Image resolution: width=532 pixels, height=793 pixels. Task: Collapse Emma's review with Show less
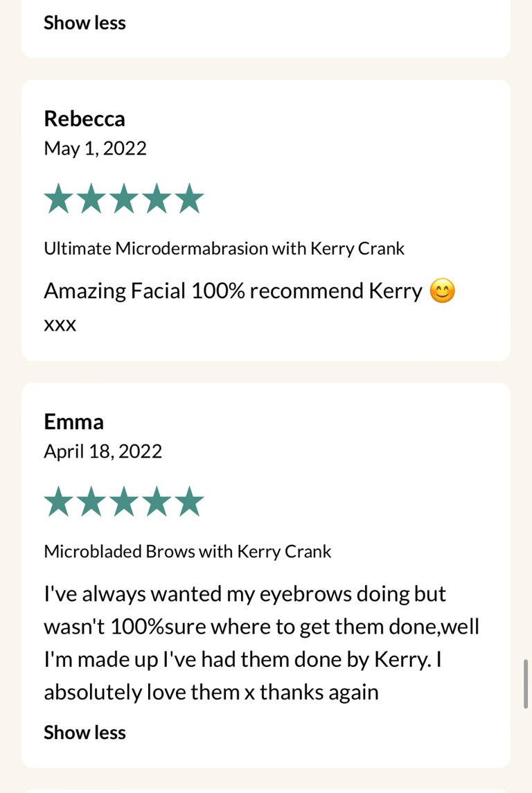(x=85, y=733)
